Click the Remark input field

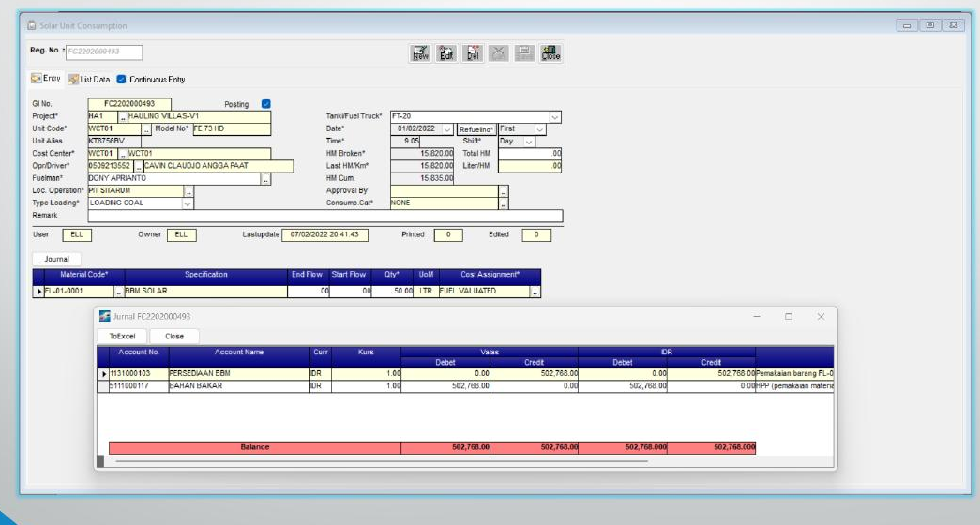325,216
